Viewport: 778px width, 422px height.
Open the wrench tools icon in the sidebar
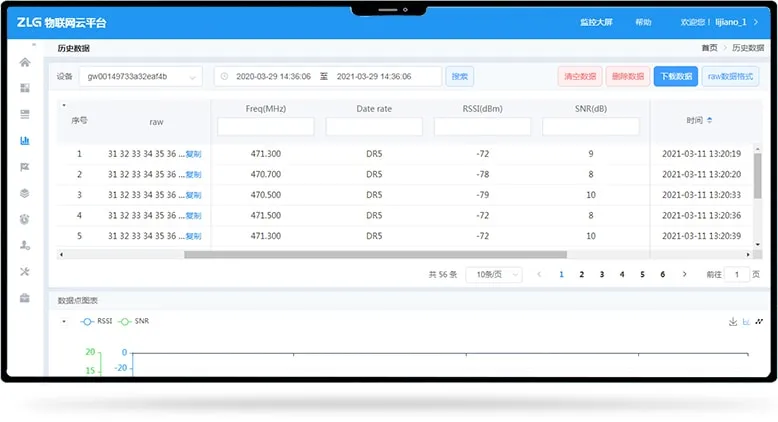point(25,271)
